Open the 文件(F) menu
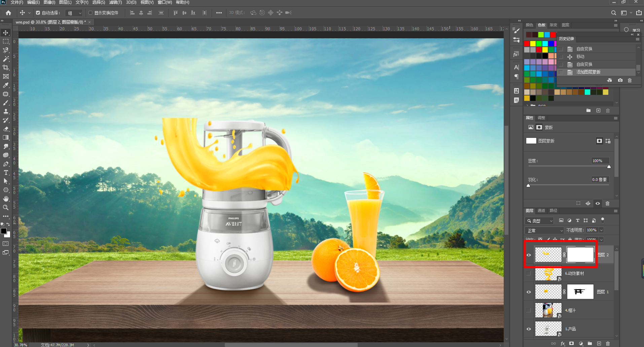Image resolution: width=644 pixels, height=347 pixels. pos(17,2)
